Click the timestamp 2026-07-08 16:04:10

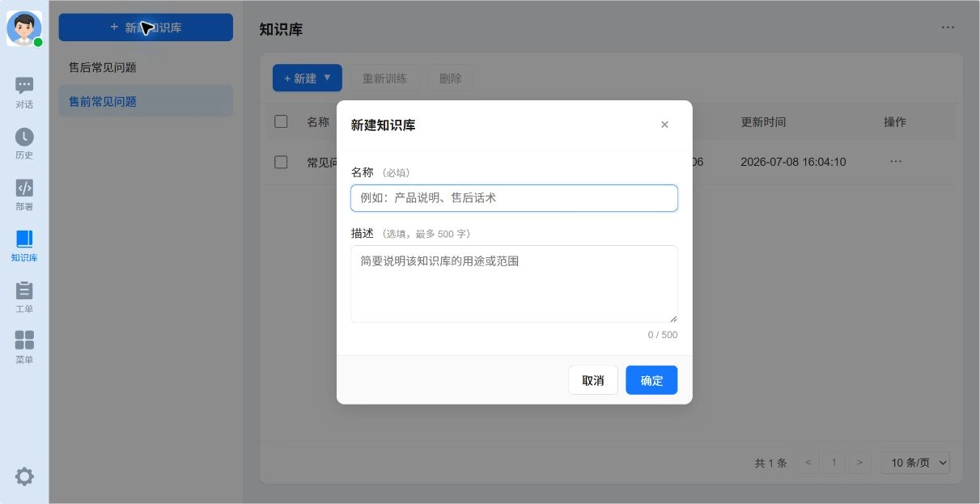pos(793,162)
